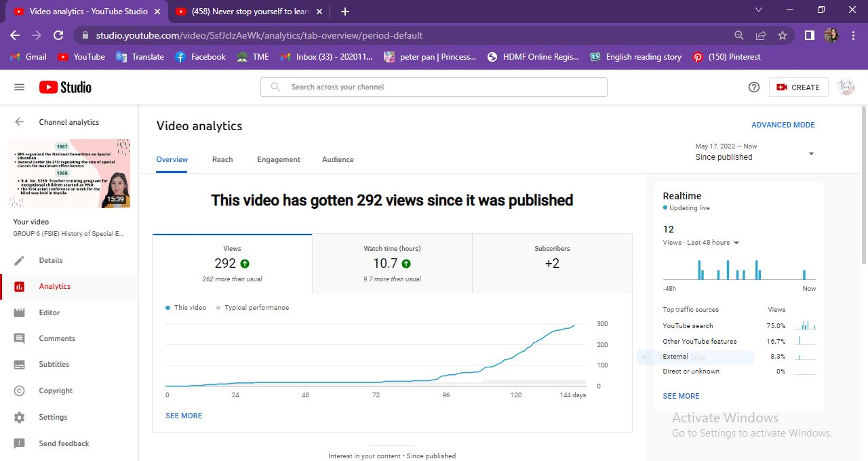
Task: Open the Editor sidebar icon
Action: [x=19, y=313]
